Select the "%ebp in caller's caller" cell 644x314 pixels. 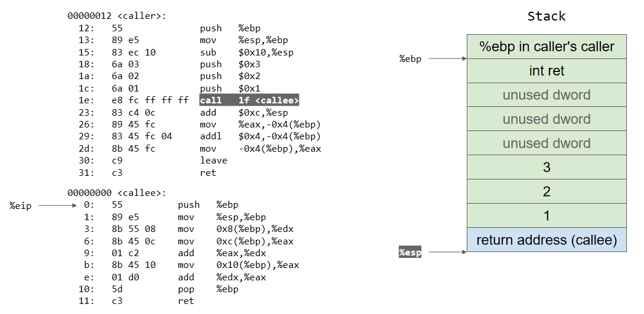click(546, 47)
